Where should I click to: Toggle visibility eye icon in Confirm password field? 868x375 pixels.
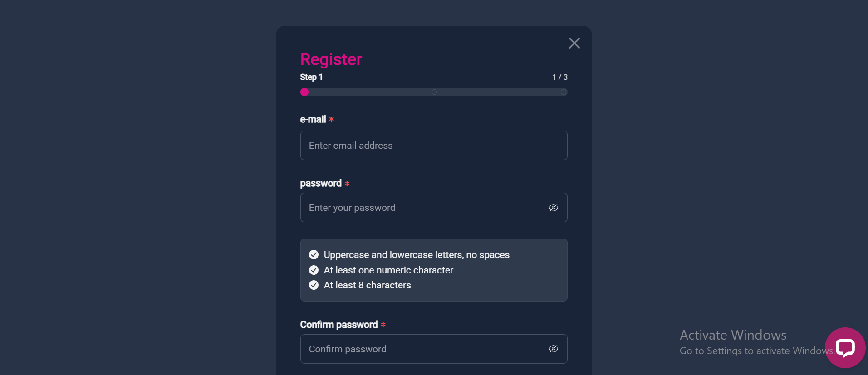pos(553,349)
